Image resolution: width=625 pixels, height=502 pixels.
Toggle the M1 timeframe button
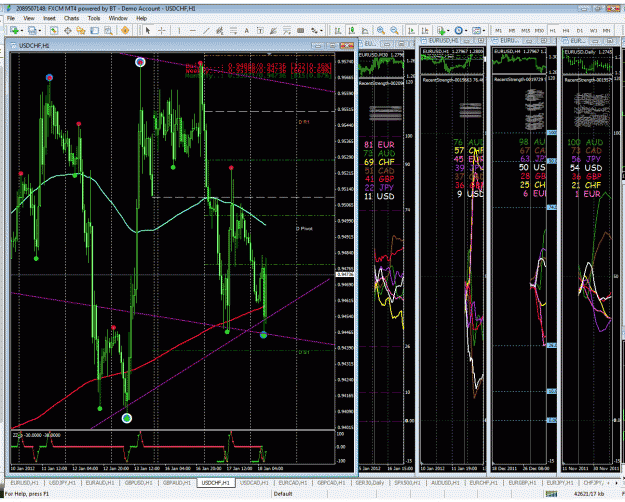pos(498,30)
